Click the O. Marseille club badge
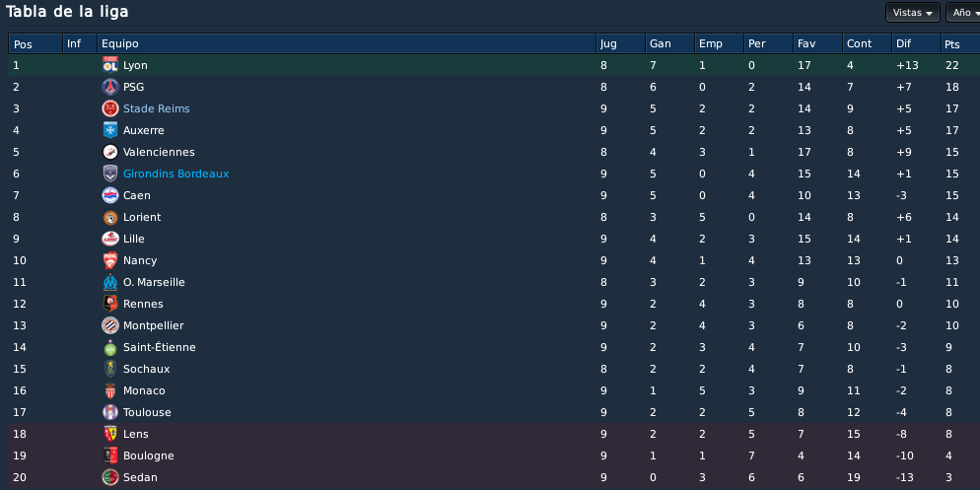The width and height of the screenshot is (980, 490). pos(110,282)
